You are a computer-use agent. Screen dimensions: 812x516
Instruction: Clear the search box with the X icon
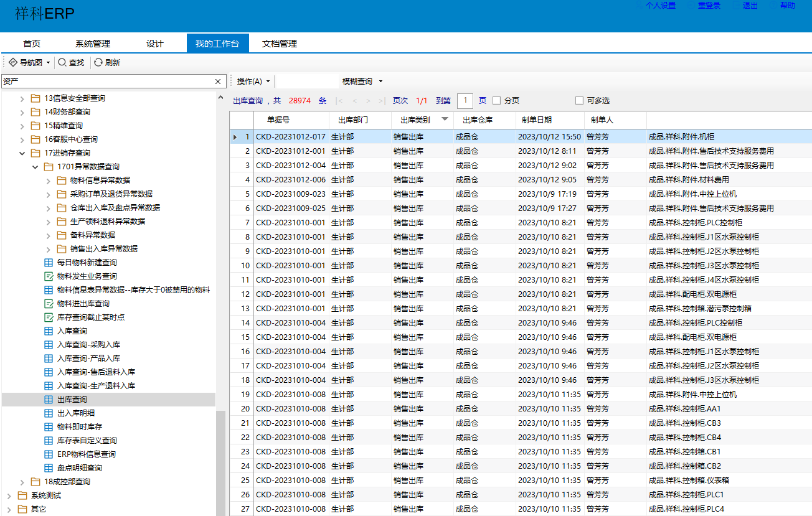click(x=218, y=82)
